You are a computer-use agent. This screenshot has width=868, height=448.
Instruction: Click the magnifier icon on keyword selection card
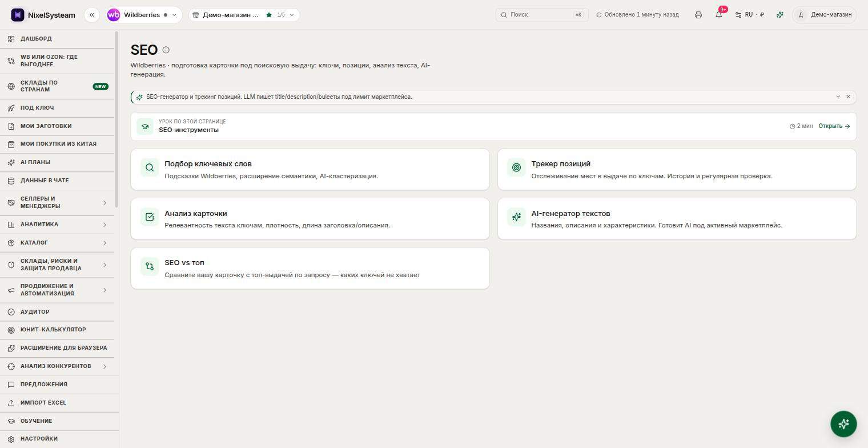(x=150, y=168)
